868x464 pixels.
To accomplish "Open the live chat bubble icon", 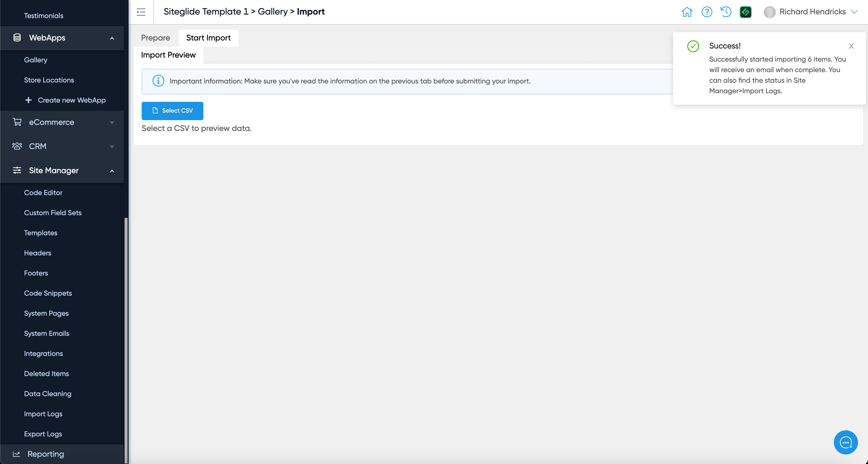I will point(845,442).
